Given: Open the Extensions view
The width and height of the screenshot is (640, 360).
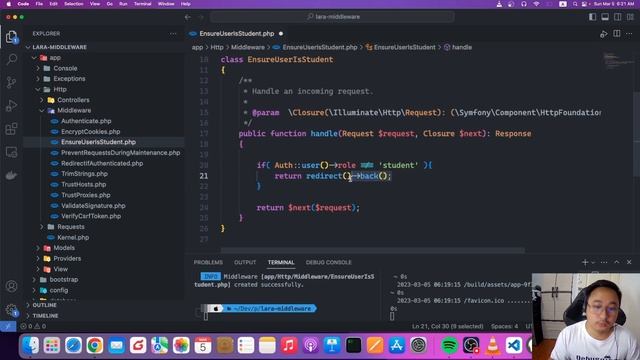Looking at the screenshot, I should pos(11,129).
